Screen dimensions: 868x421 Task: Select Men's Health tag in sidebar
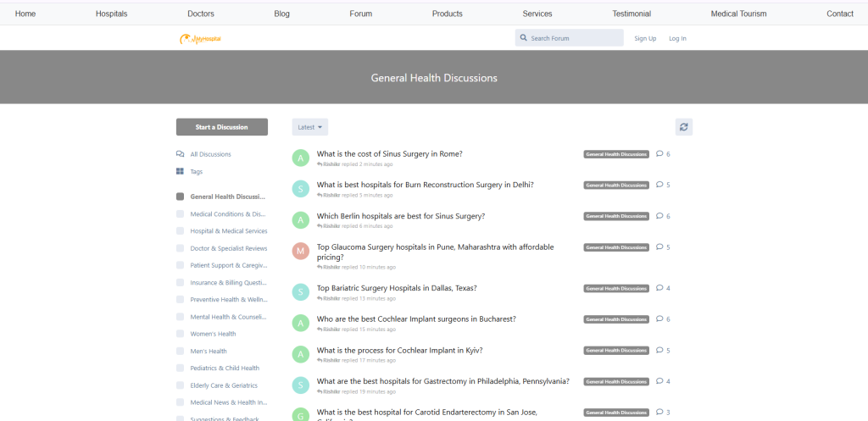202,351
